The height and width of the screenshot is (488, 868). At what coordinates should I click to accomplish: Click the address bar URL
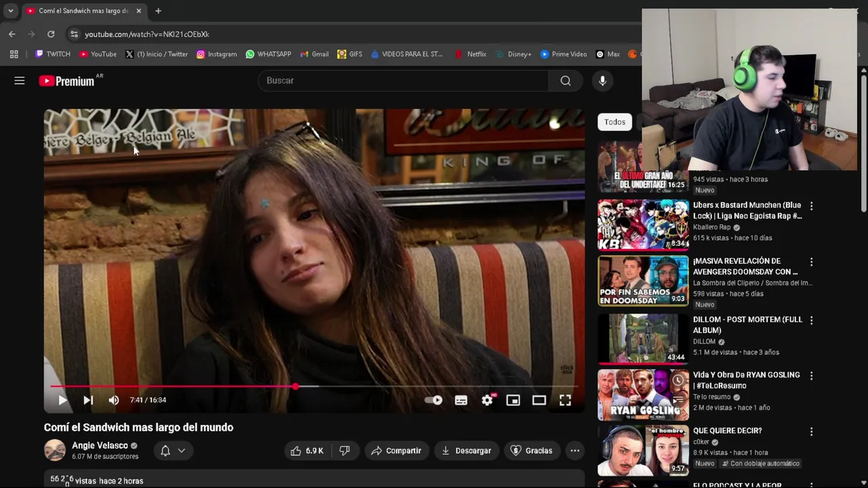click(146, 34)
